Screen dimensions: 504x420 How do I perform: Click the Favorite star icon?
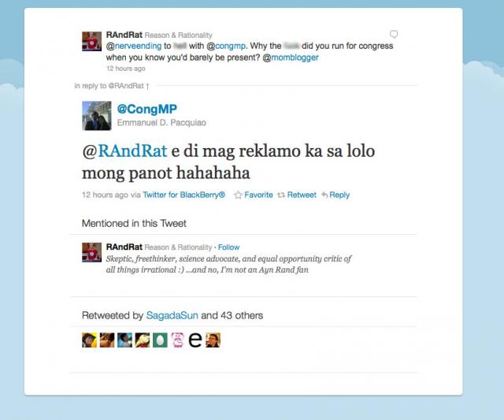coord(238,195)
